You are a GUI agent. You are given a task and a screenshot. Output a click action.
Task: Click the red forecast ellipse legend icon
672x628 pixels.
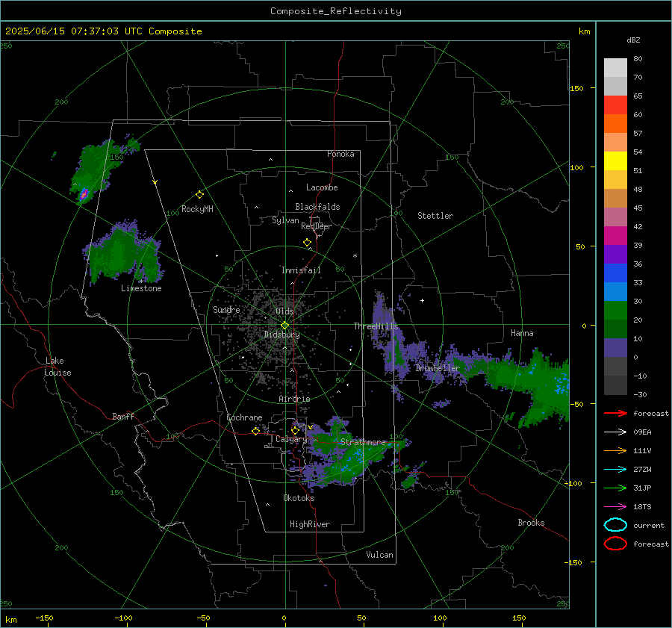pos(615,544)
